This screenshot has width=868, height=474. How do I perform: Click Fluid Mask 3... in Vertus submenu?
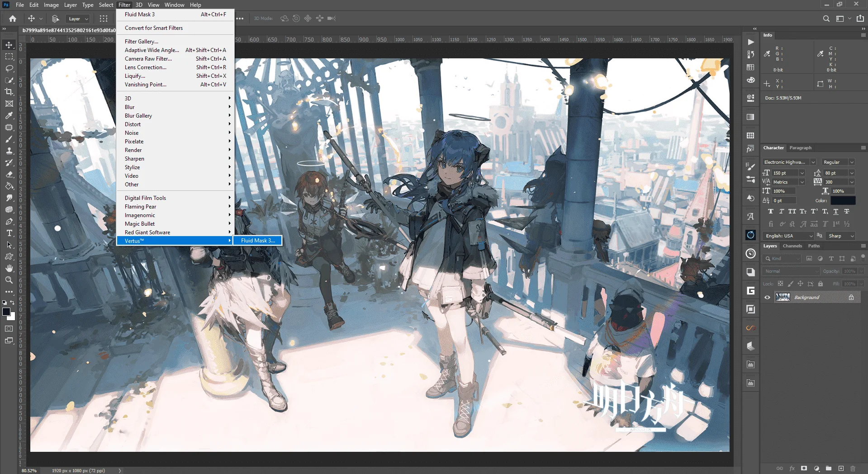(x=258, y=241)
